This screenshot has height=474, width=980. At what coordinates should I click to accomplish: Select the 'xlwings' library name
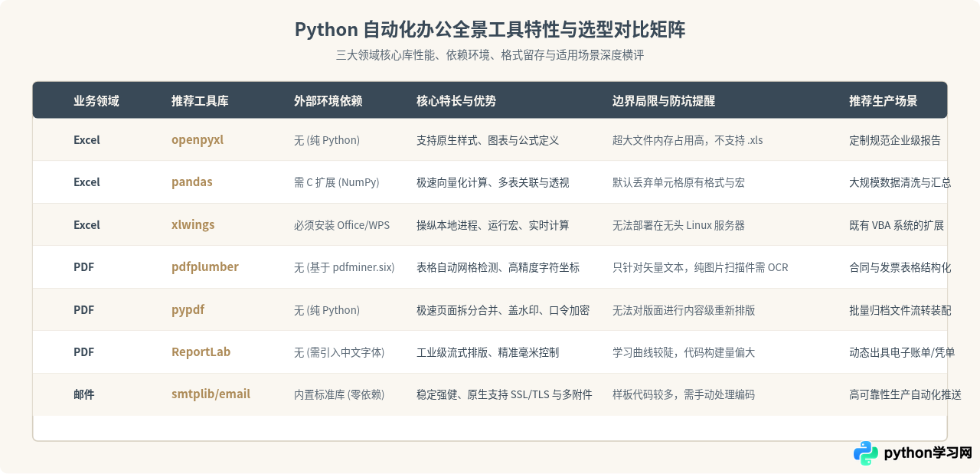[193, 225]
